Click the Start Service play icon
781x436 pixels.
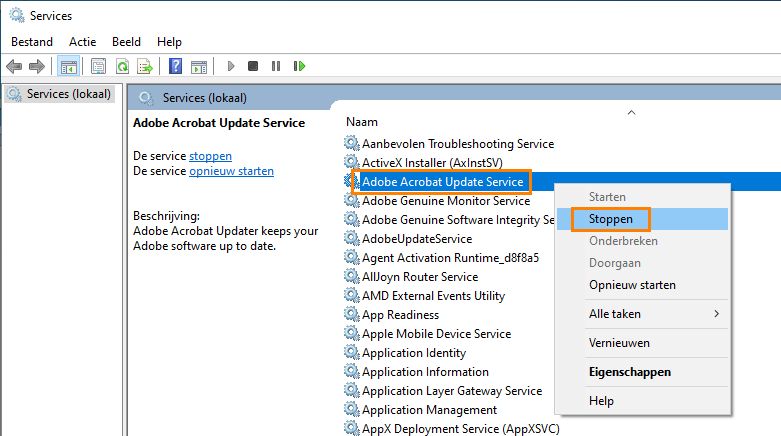(x=231, y=66)
